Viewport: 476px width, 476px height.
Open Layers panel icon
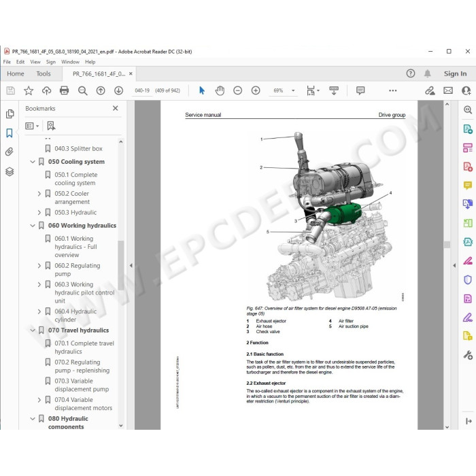(10, 172)
